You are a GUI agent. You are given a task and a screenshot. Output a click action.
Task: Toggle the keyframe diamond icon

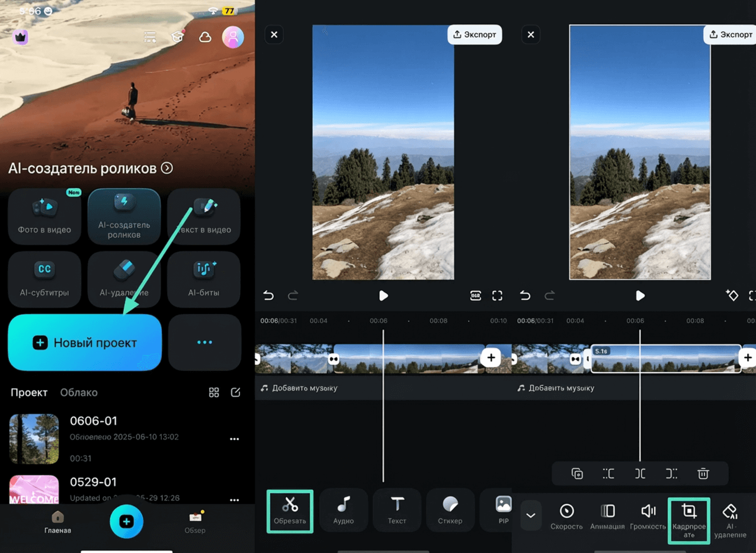click(x=732, y=295)
